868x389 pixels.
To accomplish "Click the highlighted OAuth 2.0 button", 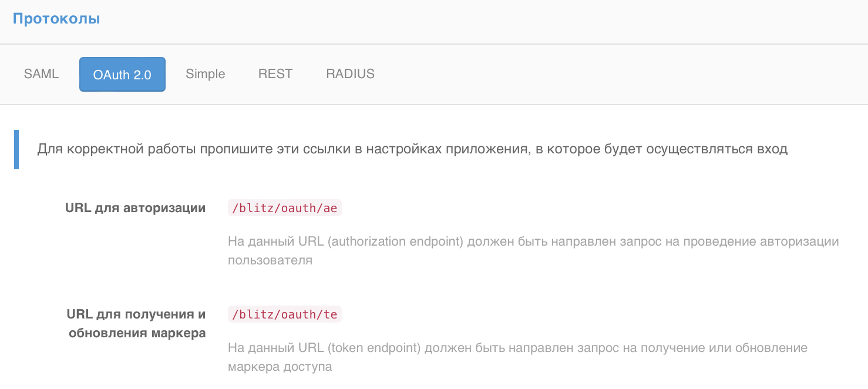I will (122, 73).
